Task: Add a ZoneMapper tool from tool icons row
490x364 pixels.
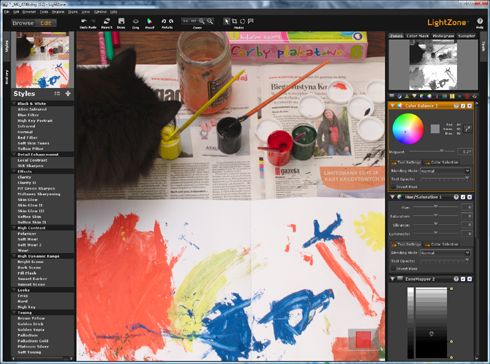Action: 391,96
